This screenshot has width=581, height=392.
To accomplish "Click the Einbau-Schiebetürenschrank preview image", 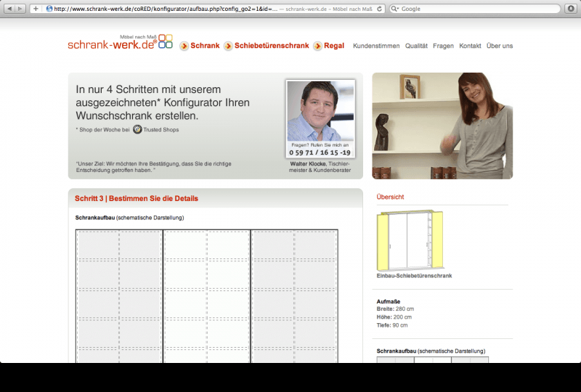I will coord(410,241).
